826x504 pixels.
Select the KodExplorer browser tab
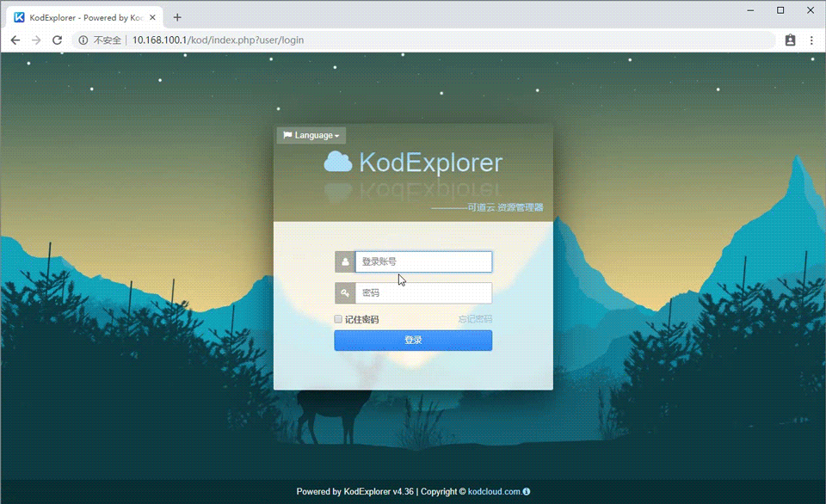[x=85, y=17]
